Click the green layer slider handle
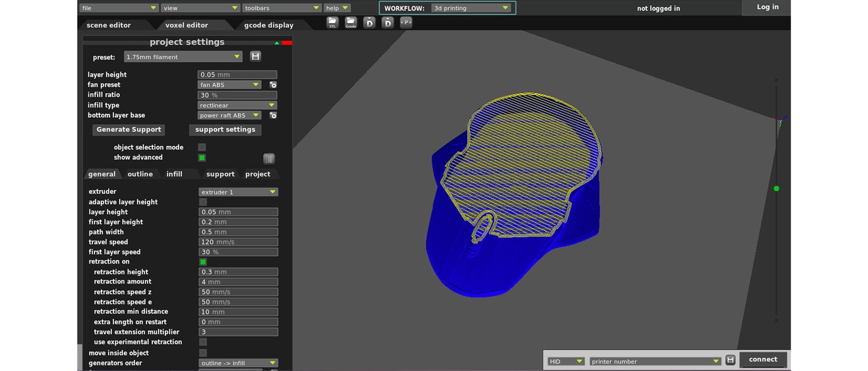Viewport: 868px width, 371px height. click(776, 188)
